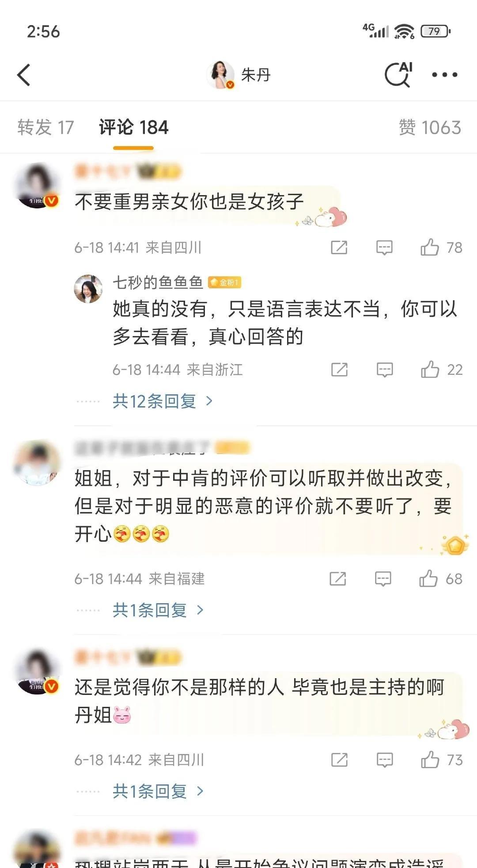
Task: Open 朱丹 profile from header
Action: [239, 75]
